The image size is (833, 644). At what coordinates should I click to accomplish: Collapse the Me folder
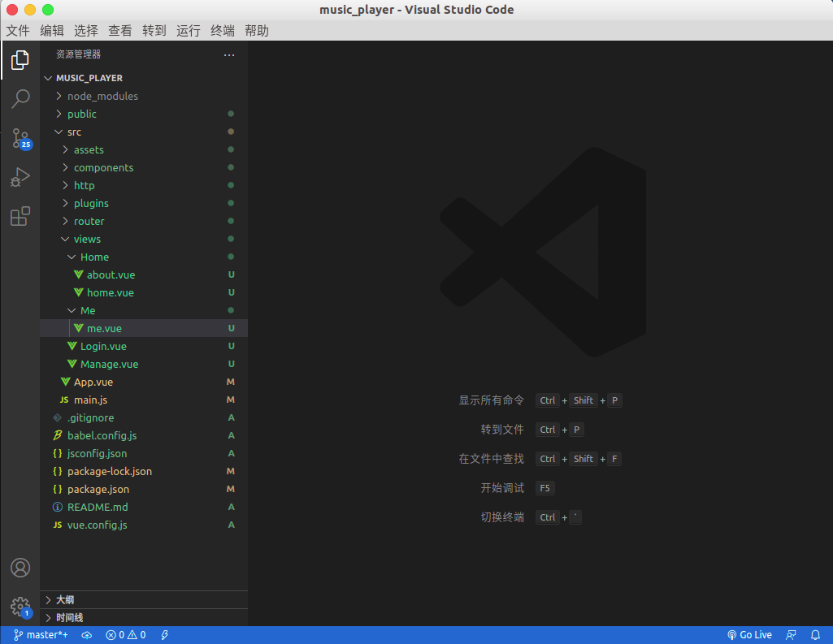pos(144,310)
